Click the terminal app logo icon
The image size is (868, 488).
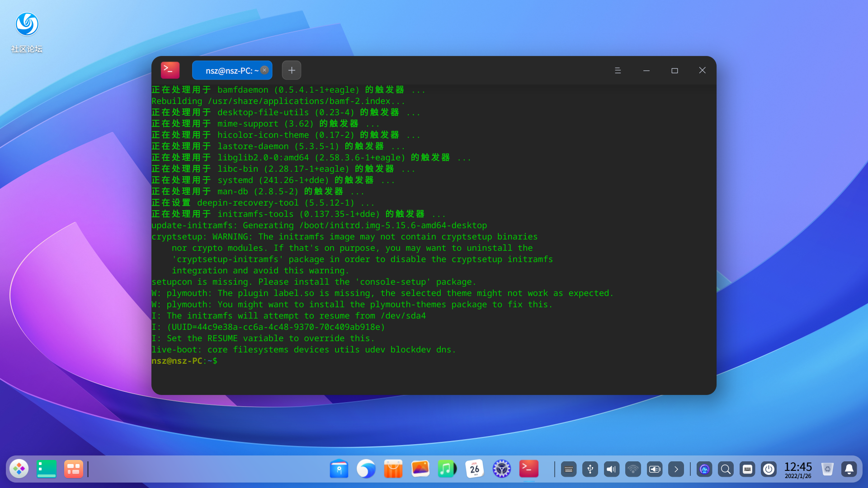click(x=170, y=70)
